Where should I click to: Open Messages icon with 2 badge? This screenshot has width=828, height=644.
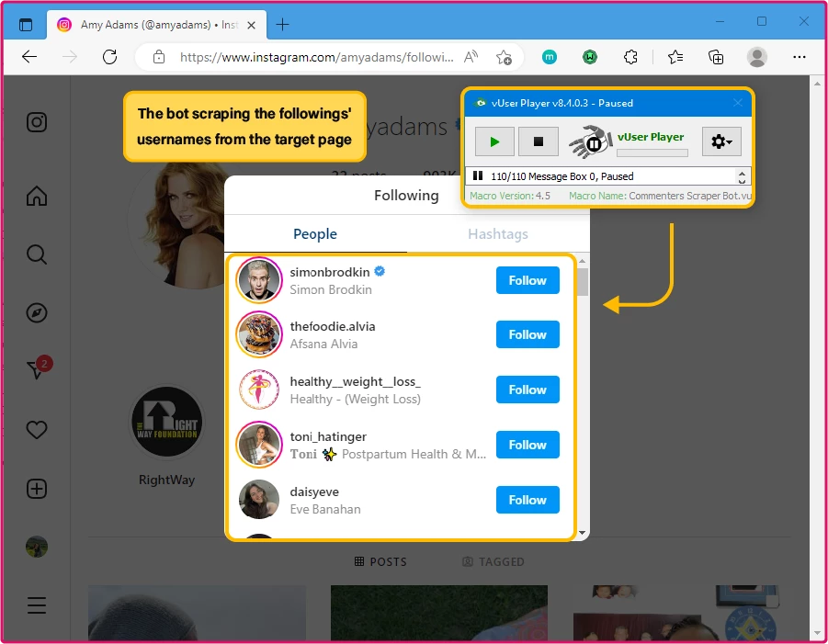[39, 367]
